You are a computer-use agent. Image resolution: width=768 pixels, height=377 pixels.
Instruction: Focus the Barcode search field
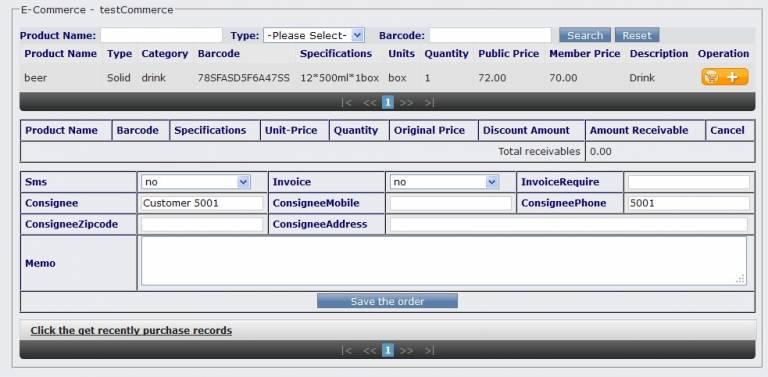click(x=490, y=35)
